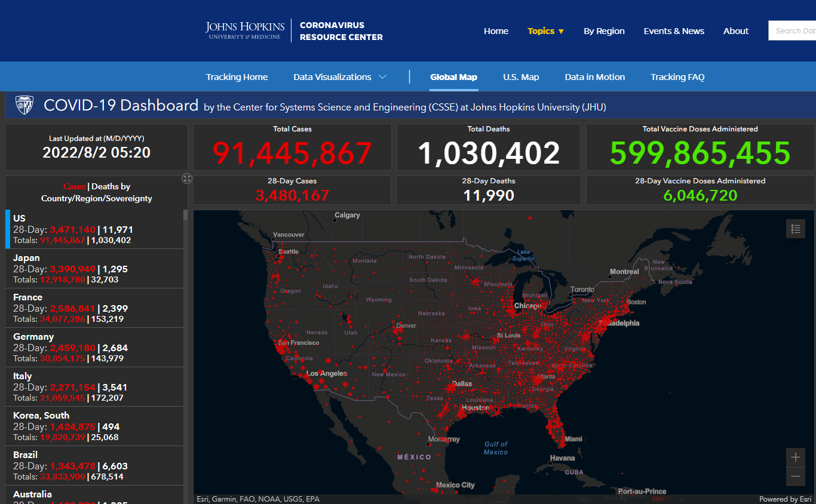Viewport: 816px width, 504px height.
Task: Click the 28-Day Deaths value 11,990
Action: pos(489,195)
